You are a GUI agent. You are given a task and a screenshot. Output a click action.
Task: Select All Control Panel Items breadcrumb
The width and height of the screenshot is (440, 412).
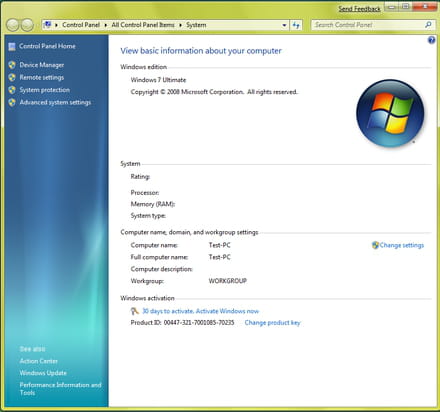[x=143, y=25]
